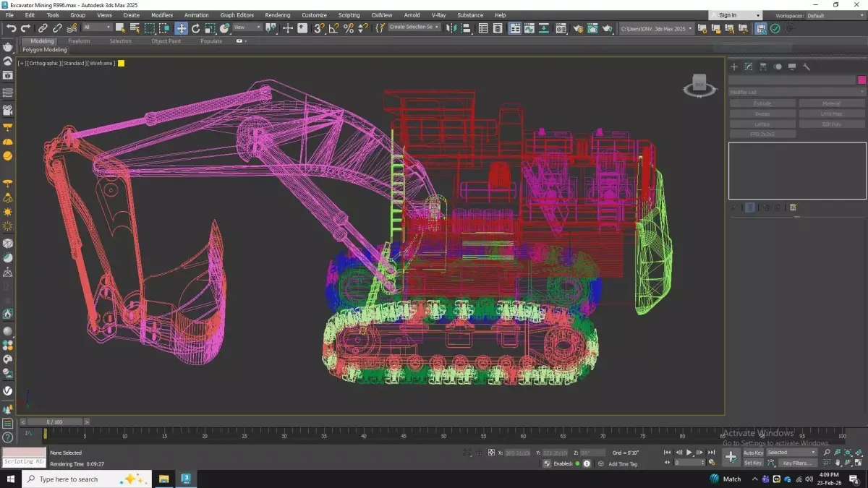Click the Undo arrow icon
This screenshot has width=868, height=488.
(11, 28)
